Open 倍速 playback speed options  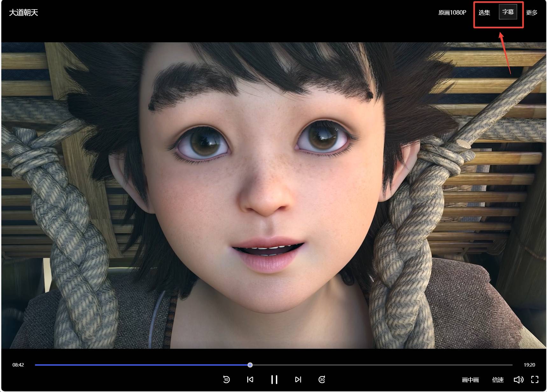pos(498,380)
